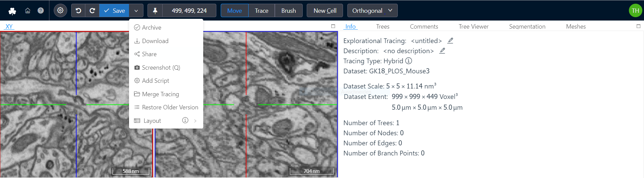This screenshot has width=644, height=178.
Task: Open the Orthogonal view mode dropdown
Action: tap(372, 10)
